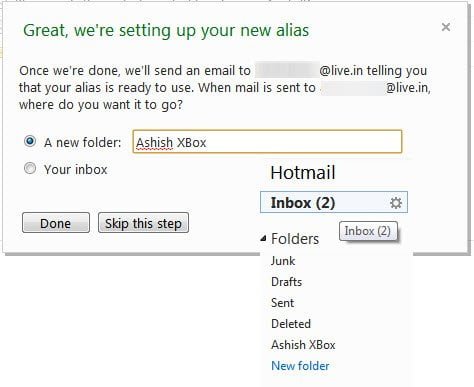Create a folder via New folder link
474x387 pixels.
click(x=300, y=366)
